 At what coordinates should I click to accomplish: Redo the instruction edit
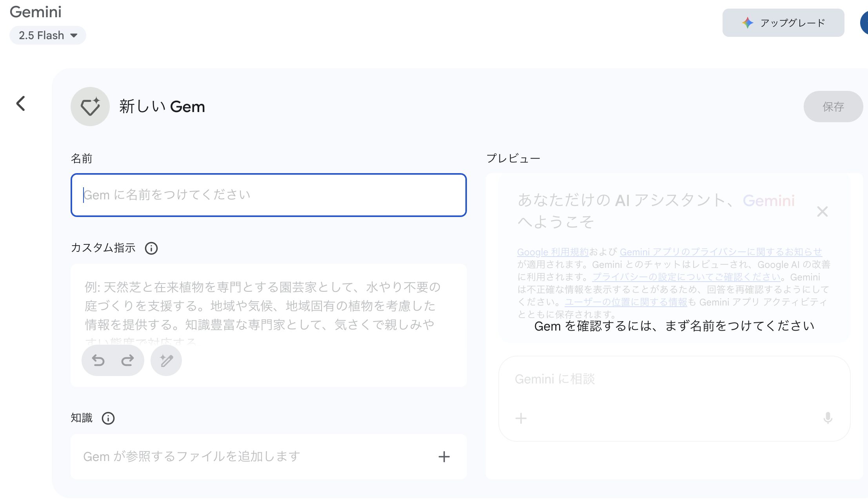tap(127, 360)
